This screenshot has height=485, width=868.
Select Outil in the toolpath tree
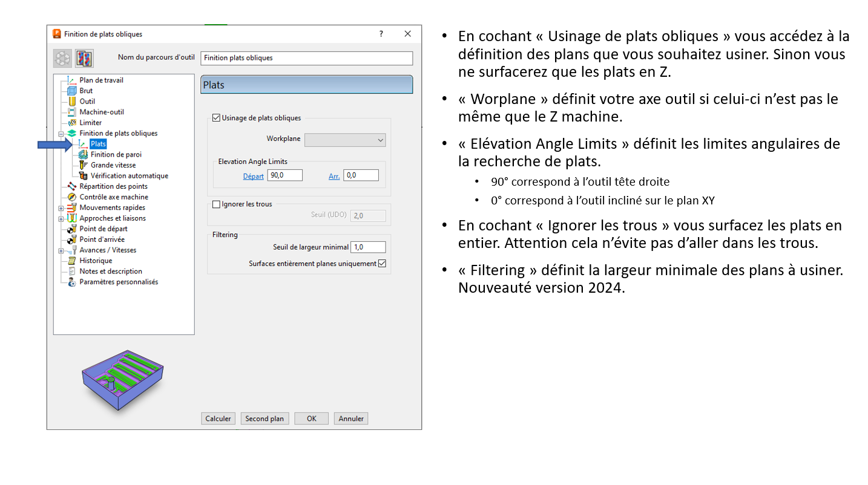coord(87,101)
